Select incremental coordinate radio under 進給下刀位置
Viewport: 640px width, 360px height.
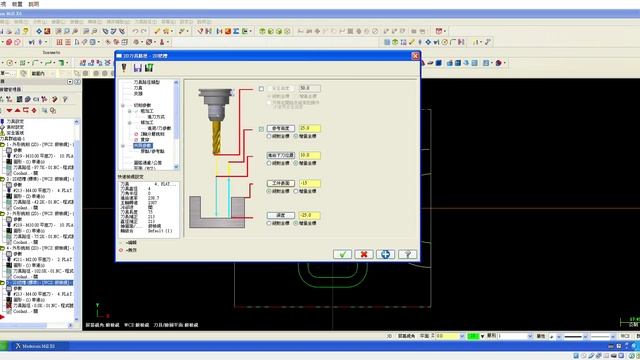(296, 163)
